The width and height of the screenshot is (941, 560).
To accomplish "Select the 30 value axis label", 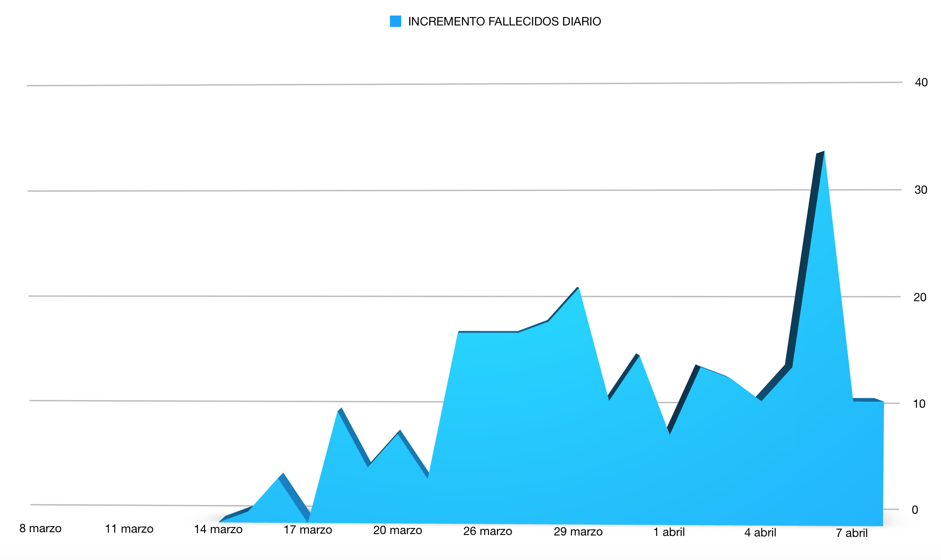I will click(x=921, y=190).
